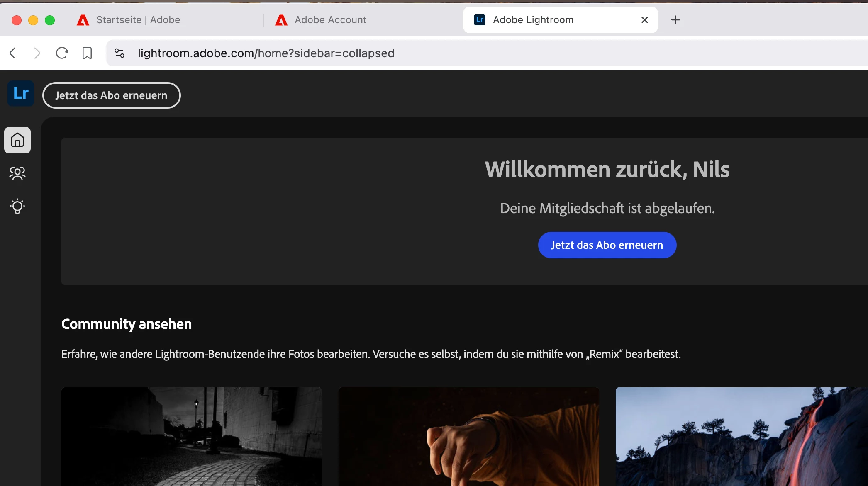Go back with browser back arrow
The width and height of the screenshot is (868, 486).
[13, 53]
